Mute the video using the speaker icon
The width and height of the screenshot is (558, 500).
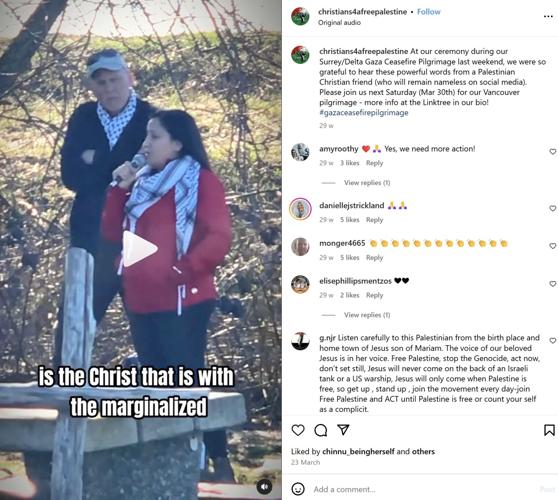pos(264,487)
